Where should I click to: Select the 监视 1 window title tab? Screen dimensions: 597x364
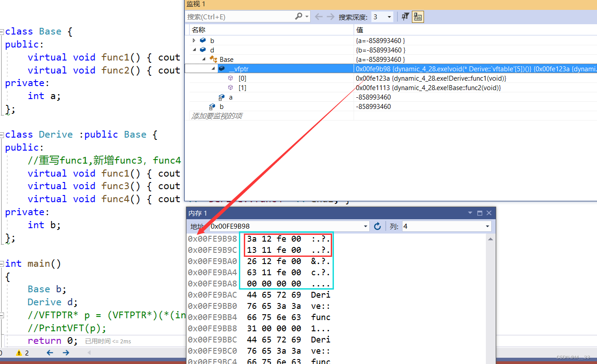pyautogui.click(x=196, y=4)
